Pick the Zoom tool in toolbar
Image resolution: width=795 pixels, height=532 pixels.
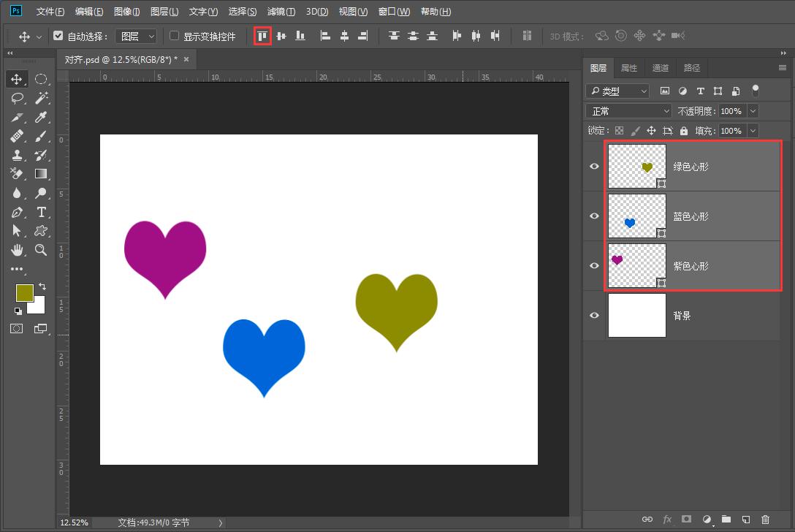[x=42, y=250]
